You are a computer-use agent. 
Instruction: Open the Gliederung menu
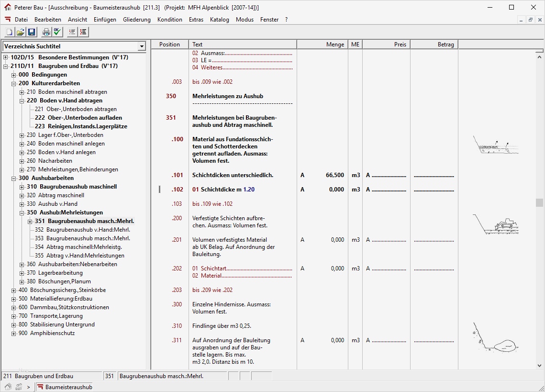pos(136,20)
